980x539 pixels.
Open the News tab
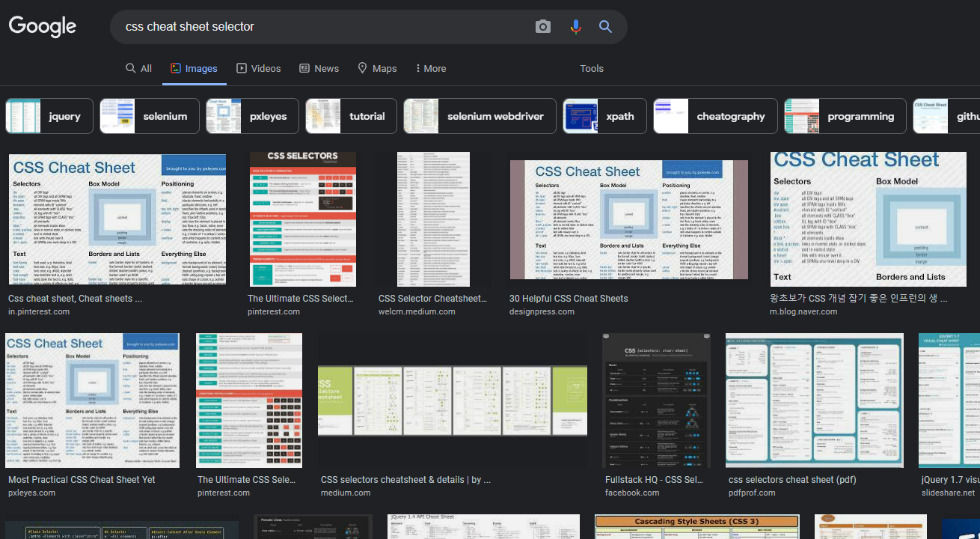point(319,68)
